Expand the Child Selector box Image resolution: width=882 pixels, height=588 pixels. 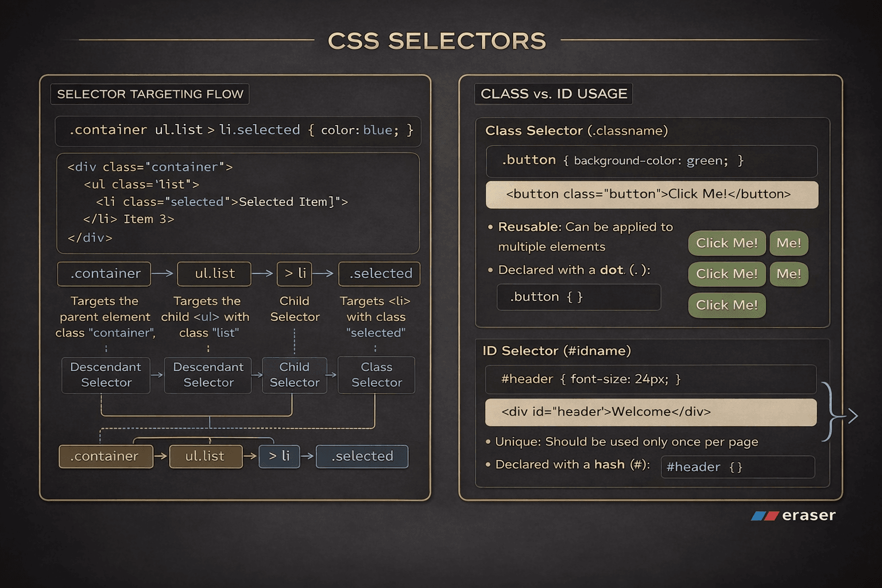[294, 375]
